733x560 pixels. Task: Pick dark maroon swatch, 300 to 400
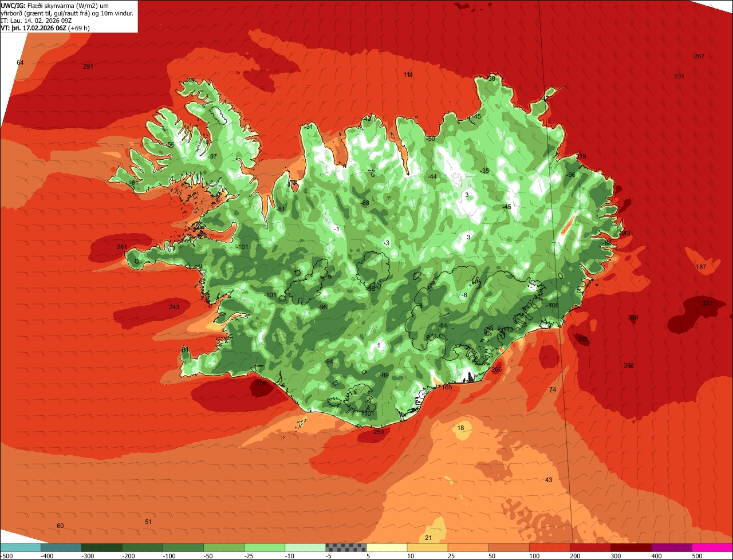(631, 547)
